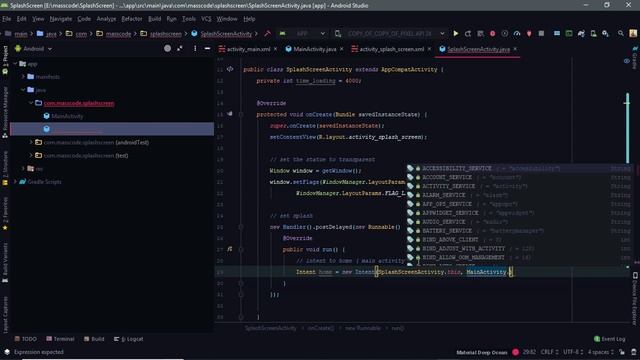Click the Make Project hammer icon
The image size is (640, 360).
pos(267,33)
